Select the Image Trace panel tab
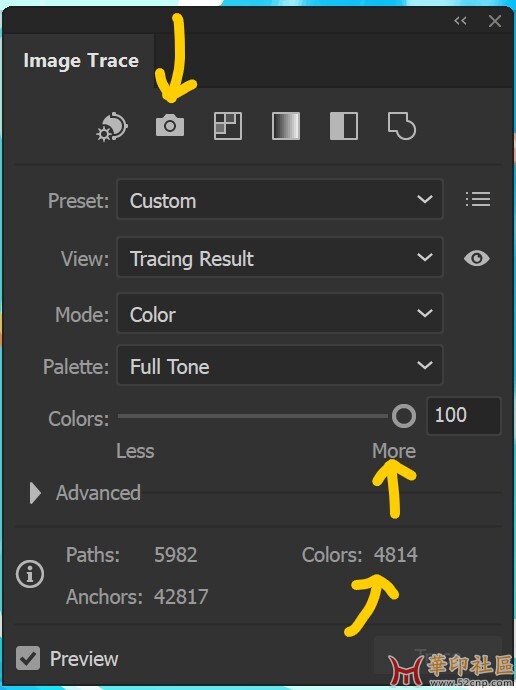 coord(81,60)
